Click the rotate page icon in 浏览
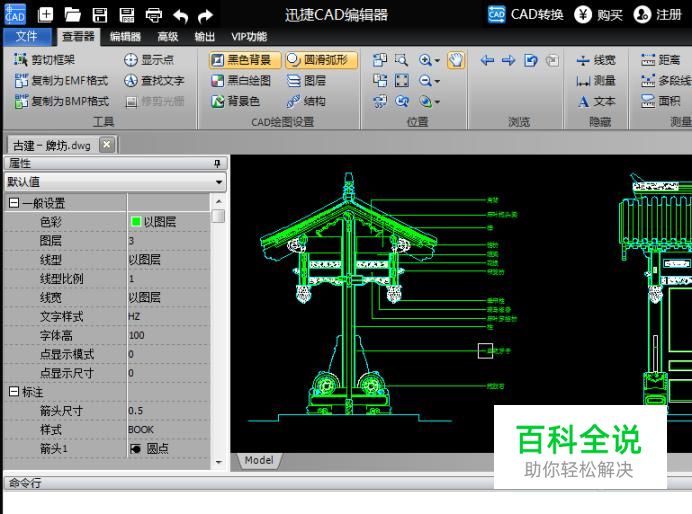 pyautogui.click(x=530, y=60)
